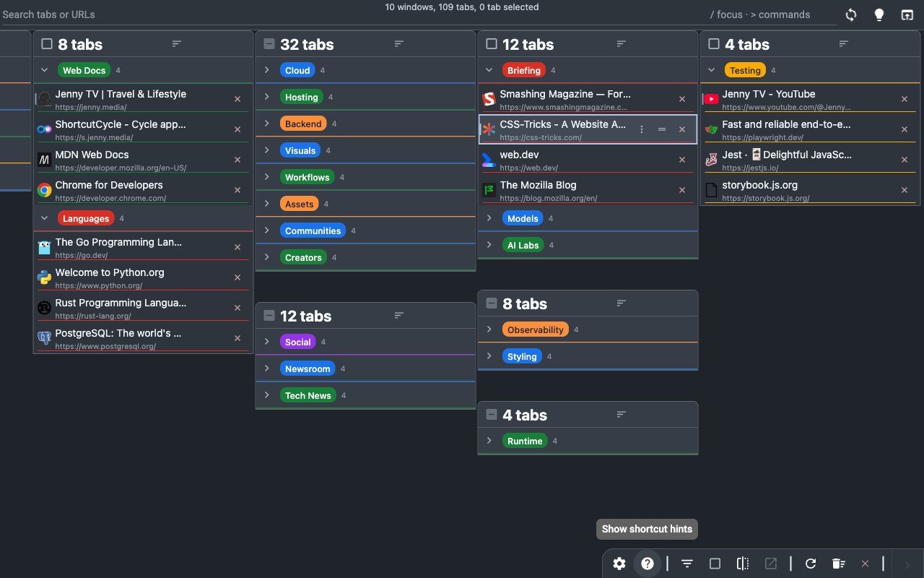Click the Tech News group label
This screenshot has height=578, width=924.
pos(308,395)
